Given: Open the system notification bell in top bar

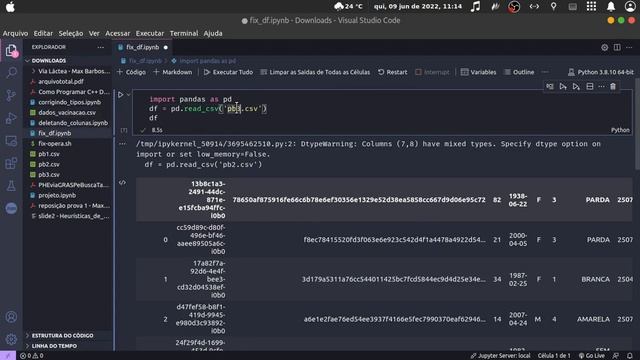Looking at the screenshot, I should click(611, 7).
